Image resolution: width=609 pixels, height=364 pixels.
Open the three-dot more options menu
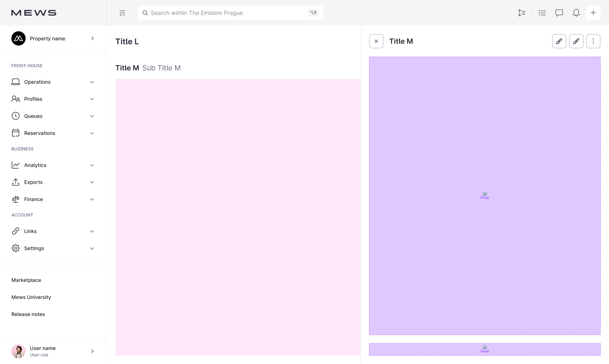(x=593, y=41)
